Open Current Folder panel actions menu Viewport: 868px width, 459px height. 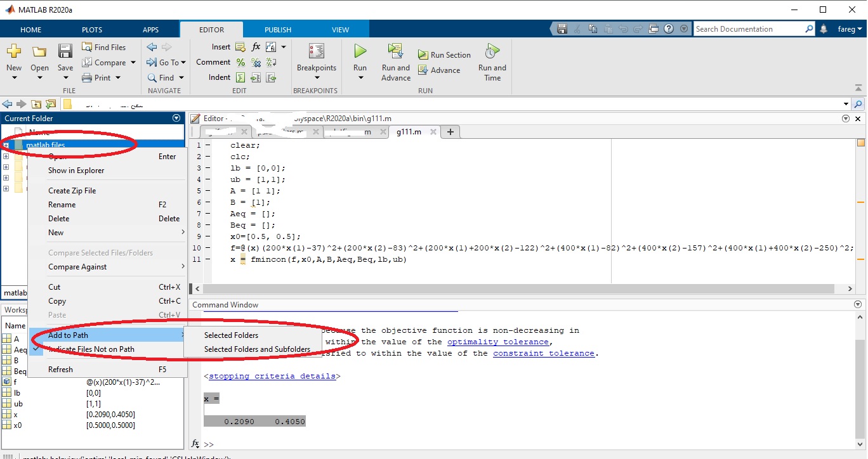(x=176, y=118)
